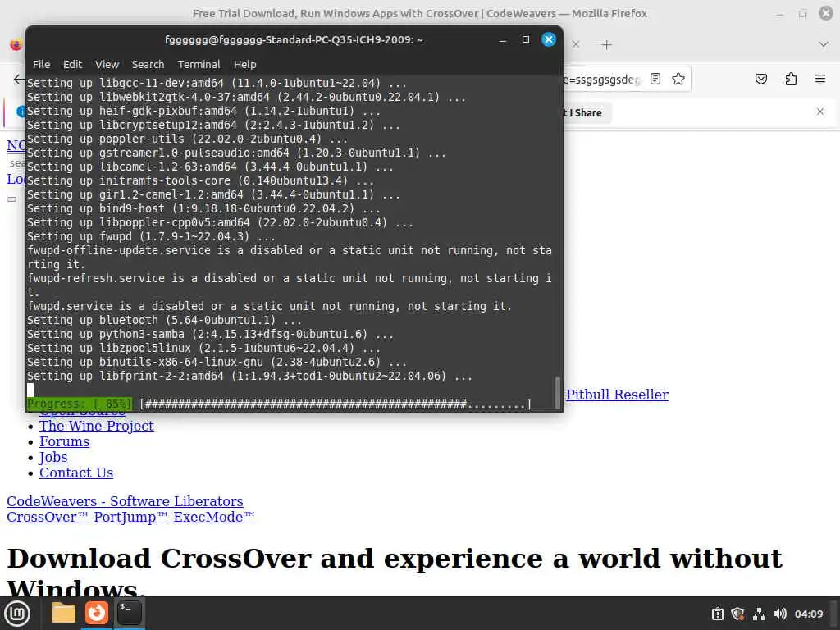This screenshot has height=630, width=840.
Task: Expand the Firefox list all tabs chevron
Action: pos(824,44)
